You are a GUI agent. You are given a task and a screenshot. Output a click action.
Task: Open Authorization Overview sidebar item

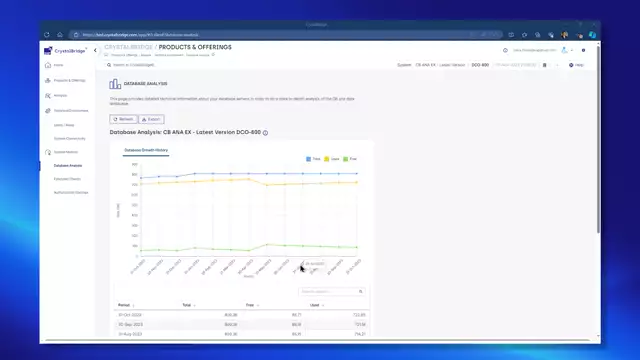(x=71, y=193)
